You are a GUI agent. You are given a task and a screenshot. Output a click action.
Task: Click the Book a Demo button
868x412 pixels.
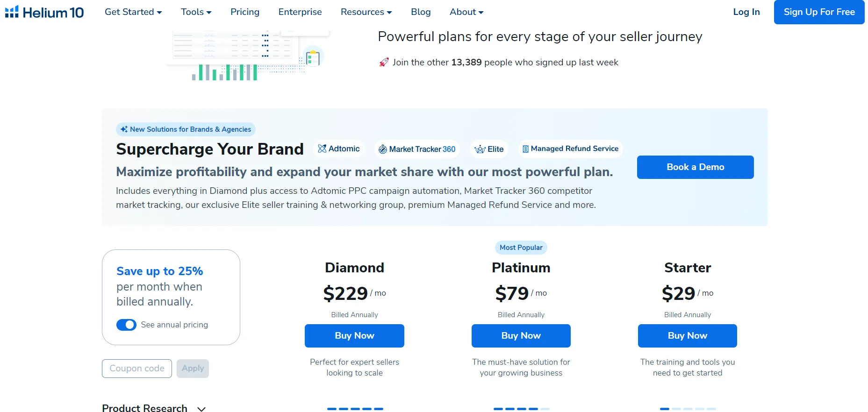tap(696, 167)
